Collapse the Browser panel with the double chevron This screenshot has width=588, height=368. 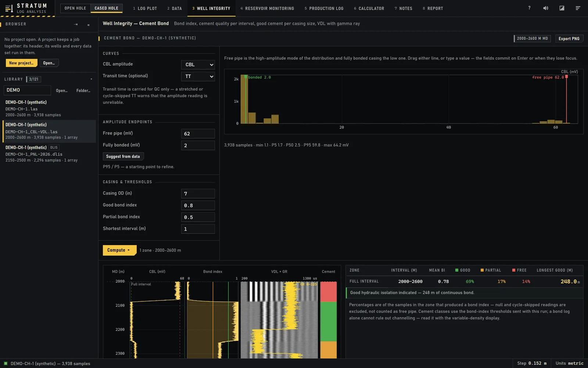point(89,25)
